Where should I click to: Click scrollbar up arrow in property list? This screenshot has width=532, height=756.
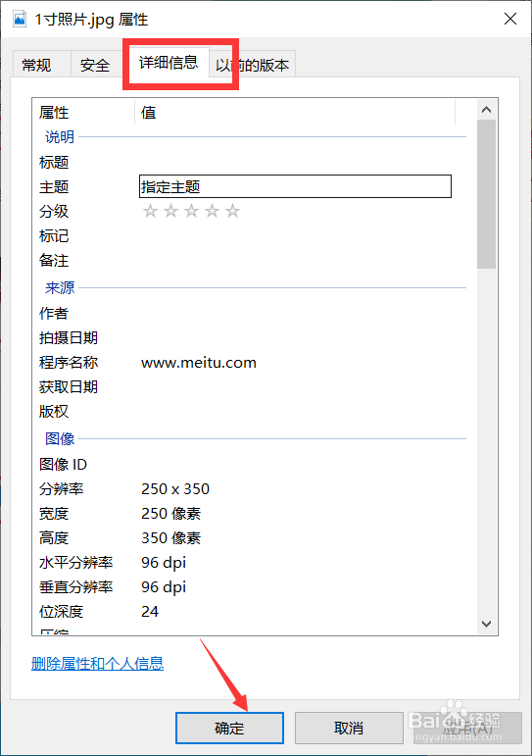(486, 110)
